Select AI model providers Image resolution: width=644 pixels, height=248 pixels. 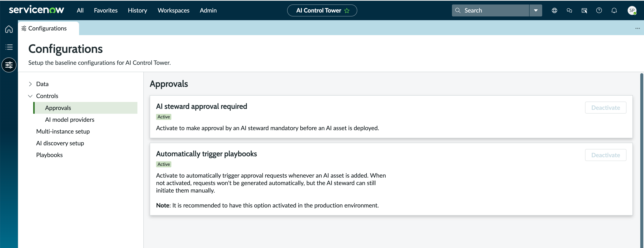(70, 120)
